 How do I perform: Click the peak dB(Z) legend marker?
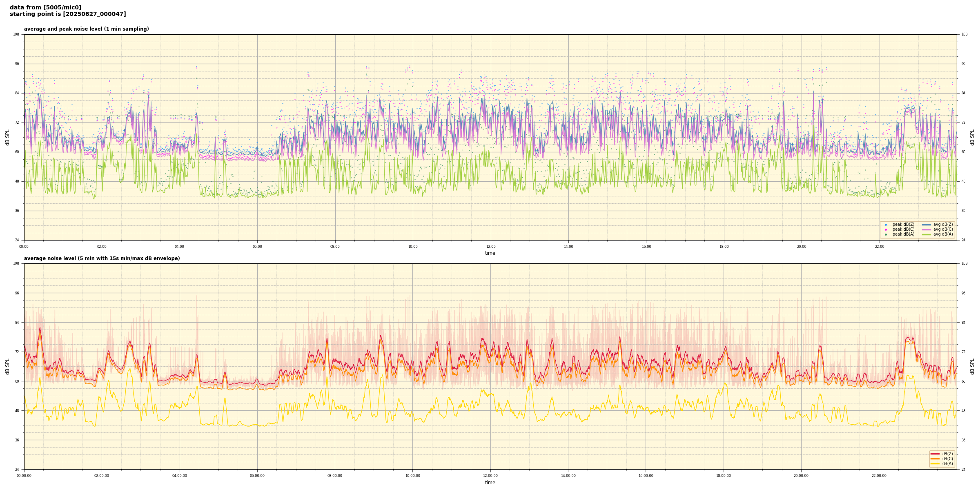tap(886, 225)
